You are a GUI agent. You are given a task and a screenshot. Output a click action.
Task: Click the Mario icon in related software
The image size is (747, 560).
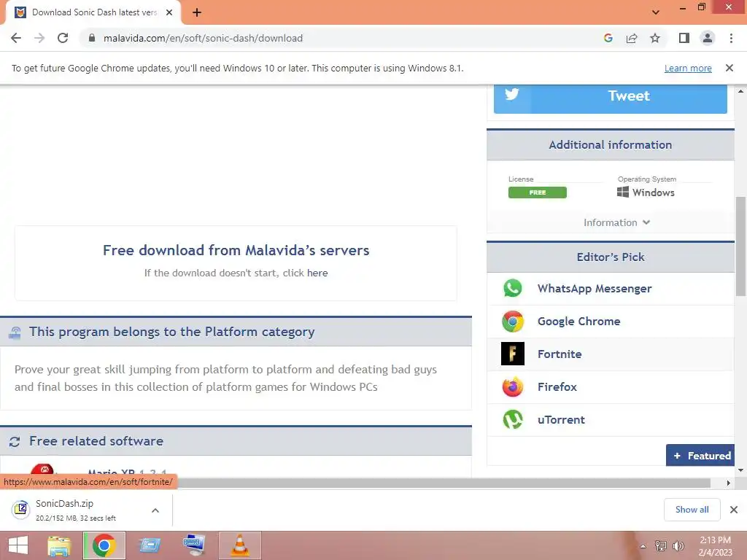point(42,470)
